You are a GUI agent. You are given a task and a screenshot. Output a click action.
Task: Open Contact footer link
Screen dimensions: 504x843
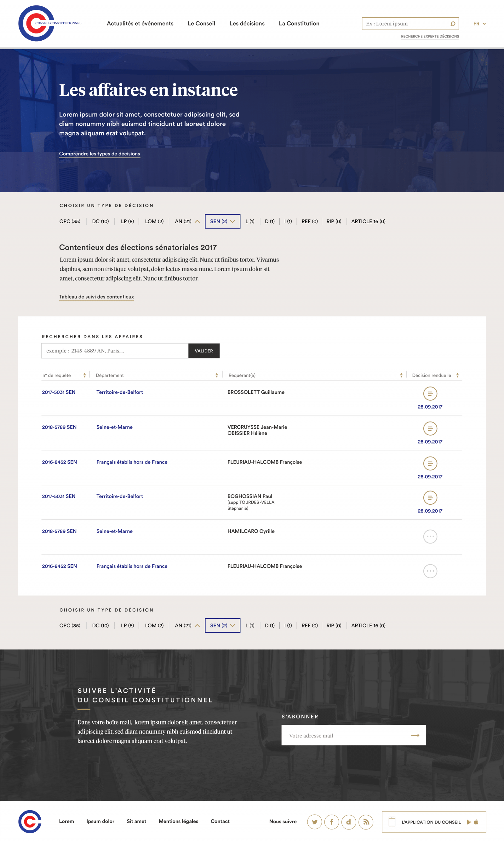pos(220,821)
